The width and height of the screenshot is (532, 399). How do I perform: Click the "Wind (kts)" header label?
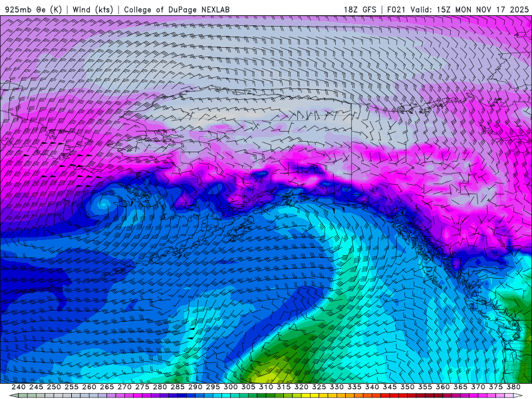pyautogui.click(x=92, y=9)
